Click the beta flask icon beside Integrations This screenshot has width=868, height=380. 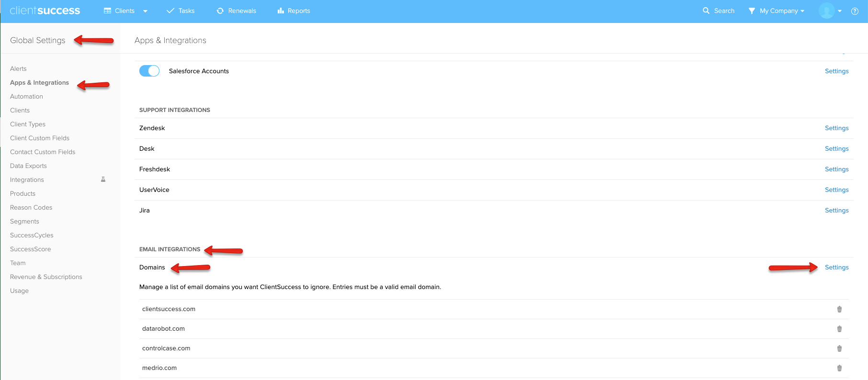pos(103,179)
